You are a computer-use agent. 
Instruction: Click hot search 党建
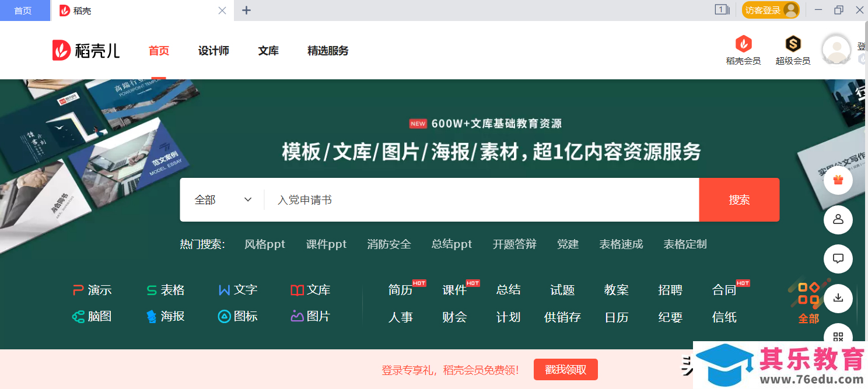click(x=568, y=244)
